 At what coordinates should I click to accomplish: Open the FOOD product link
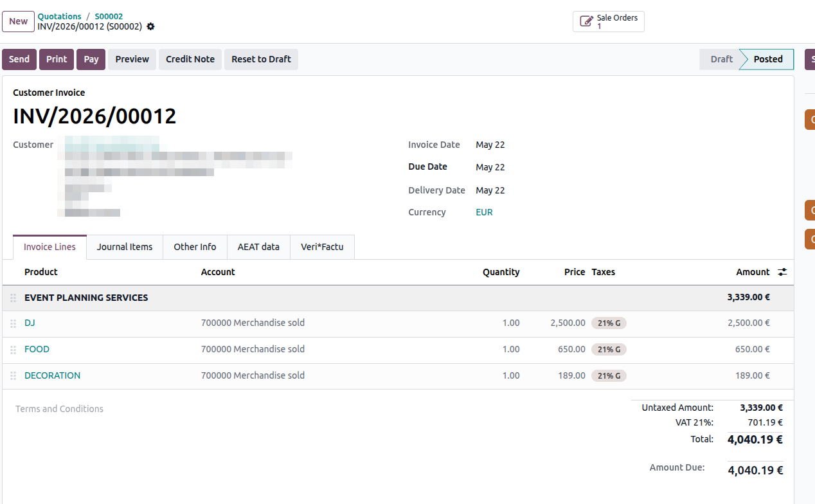37,349
